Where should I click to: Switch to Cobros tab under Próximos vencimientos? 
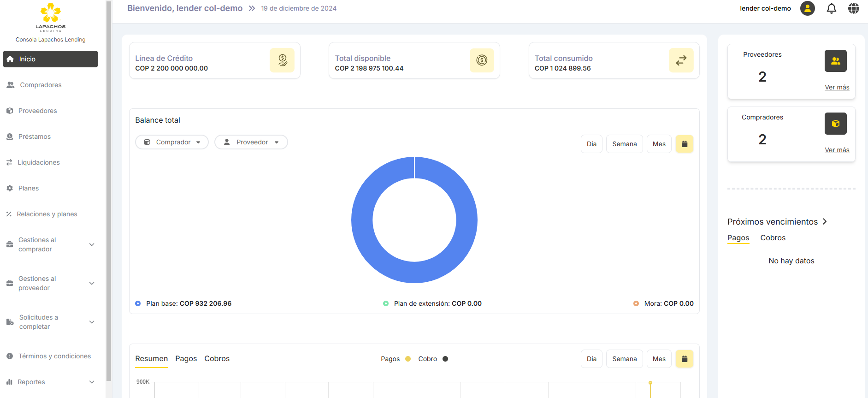pos(773,238)
